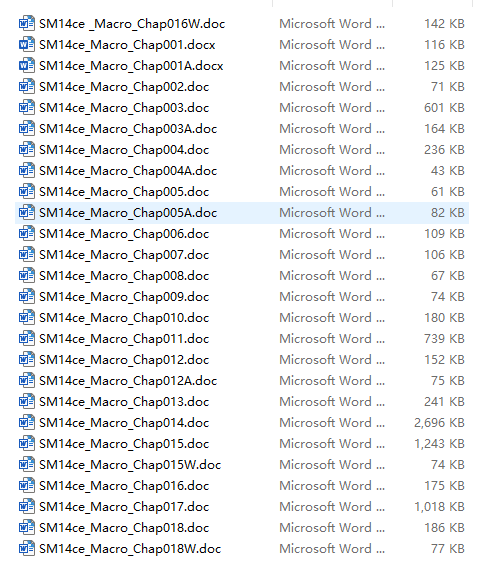Click file name SM14ce_Macro_Chap012A.doc
Image resolution: width=503 pixels, height=576 pixels.
128,381
